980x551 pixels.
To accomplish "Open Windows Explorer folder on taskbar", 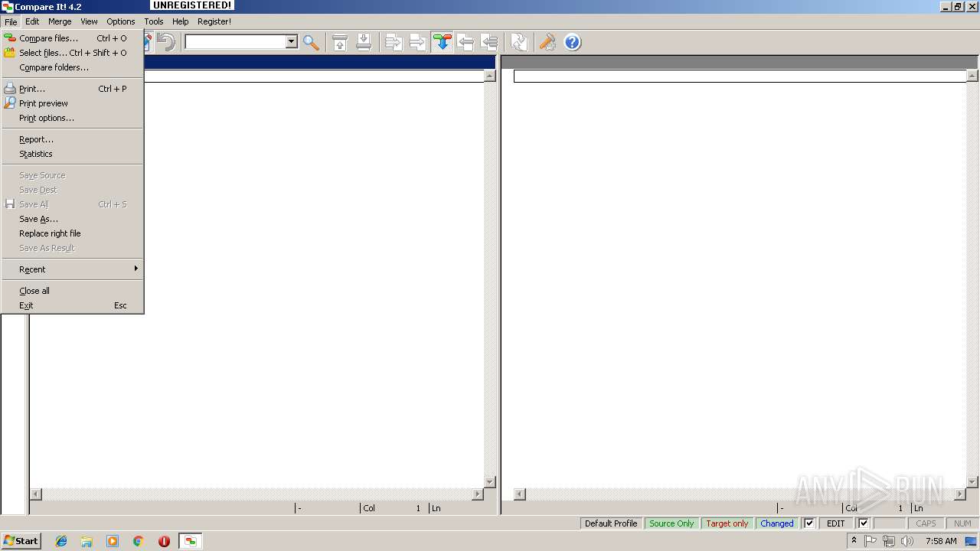I will 87,541.
